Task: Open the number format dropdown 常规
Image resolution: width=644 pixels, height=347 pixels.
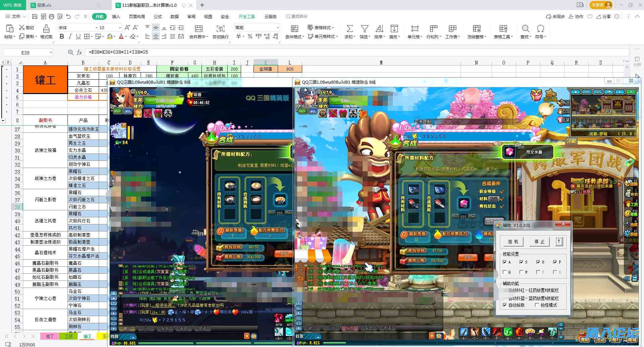Action: pos(278,28)
